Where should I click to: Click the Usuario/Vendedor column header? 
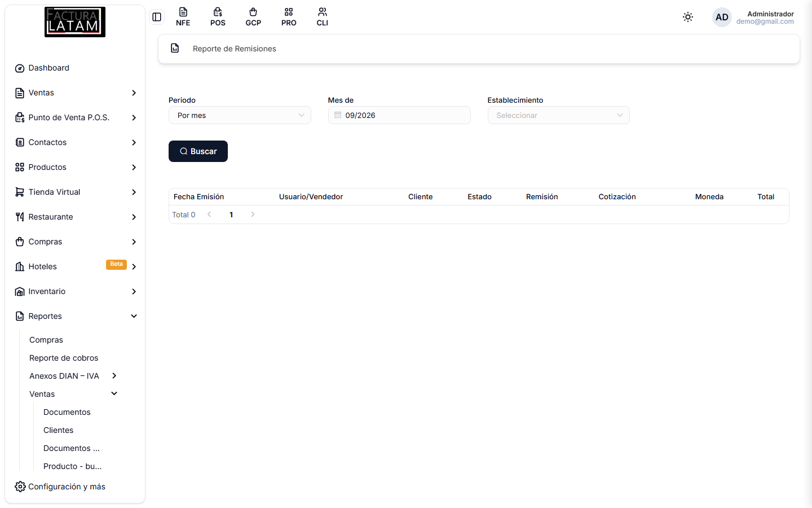(x=311, y=196)
